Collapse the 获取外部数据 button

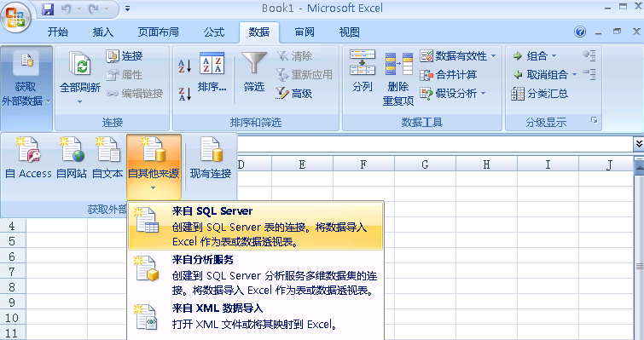[26, 88]
